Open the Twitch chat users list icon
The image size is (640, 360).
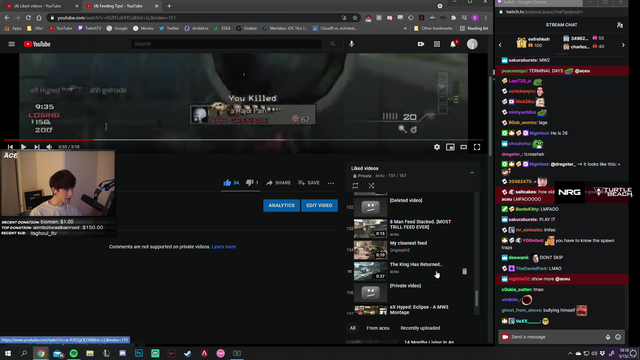click(x=620, y=25)
